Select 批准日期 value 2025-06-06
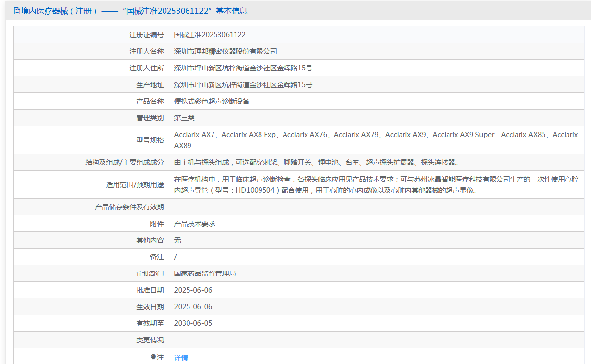This screenshot has height=364, width=591. [x=193, y=290]
